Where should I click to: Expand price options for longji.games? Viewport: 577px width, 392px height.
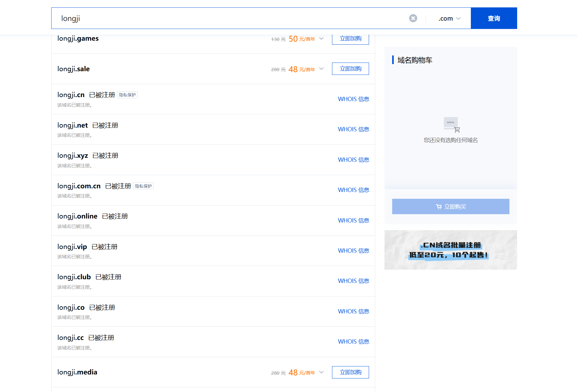point(322,39)
